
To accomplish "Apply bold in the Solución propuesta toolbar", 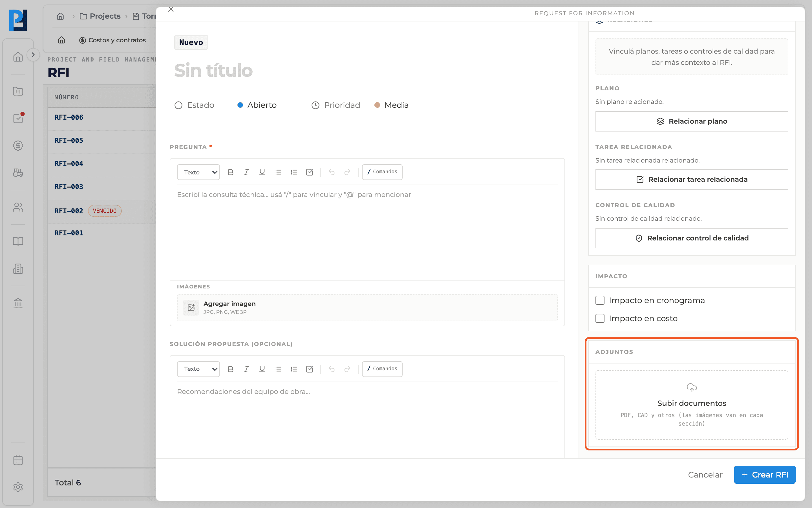I will 231,369.
